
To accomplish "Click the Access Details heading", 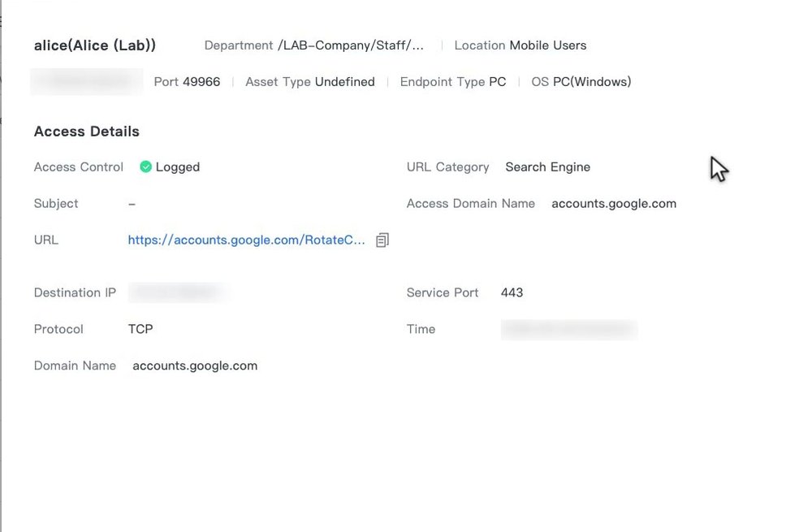I will tap(87, 132).
